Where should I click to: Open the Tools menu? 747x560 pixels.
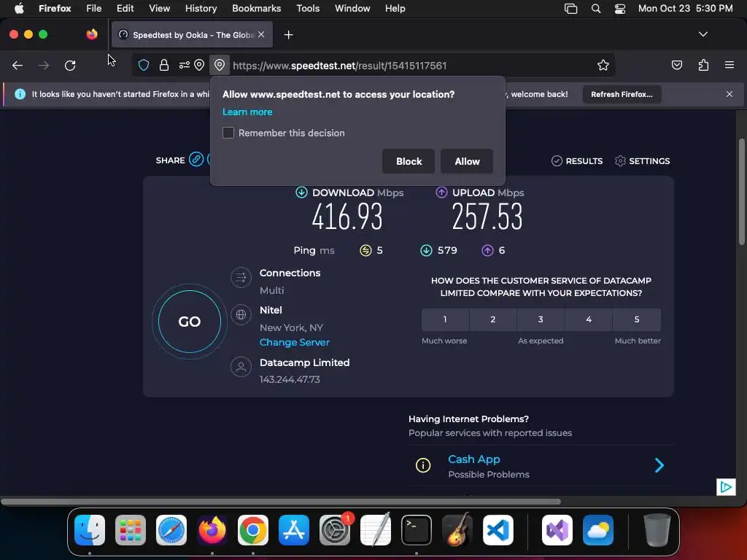(x=308, y=9)
